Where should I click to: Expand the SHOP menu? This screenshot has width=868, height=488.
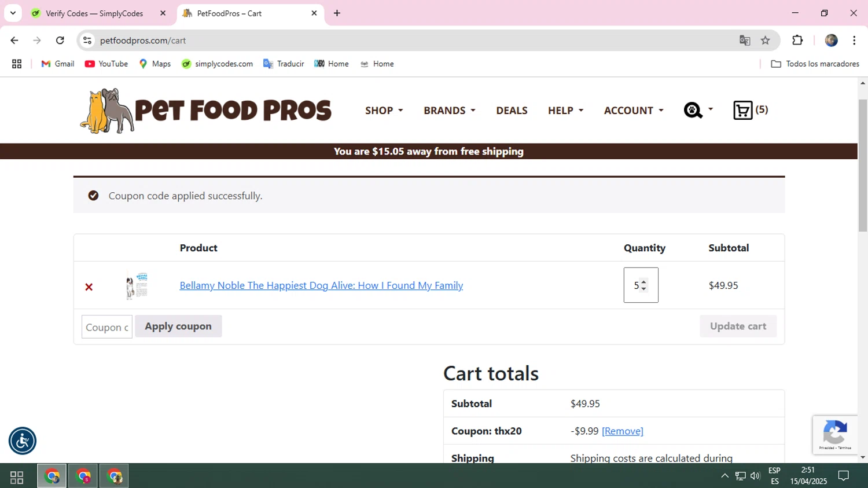(384, 111)
